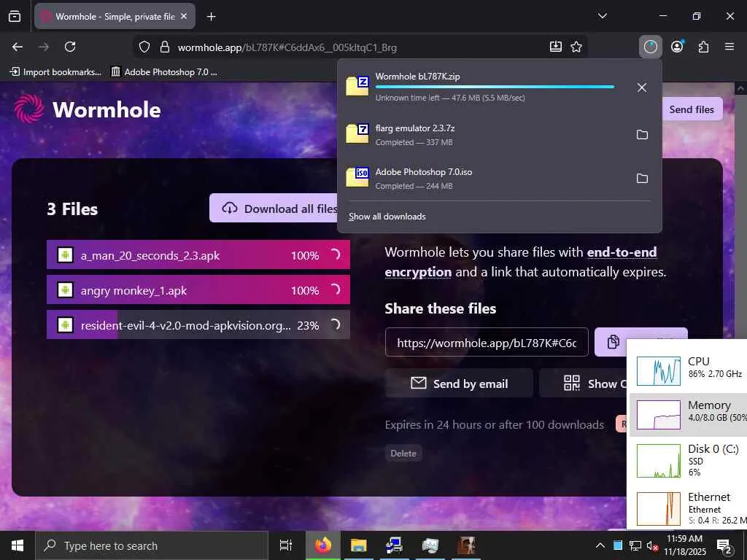The height and width of the screenshot is (560, 747).
Task: Open Adobe Photoshop 7.0 bookmark
Action: point(164,72)
